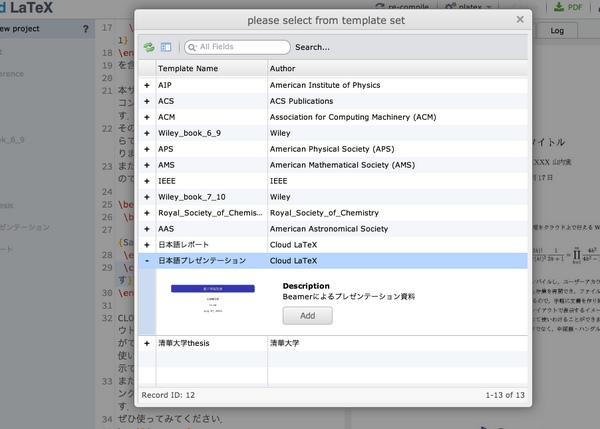
Task: Sort by Template Name column header
Action: click(212, 69)
